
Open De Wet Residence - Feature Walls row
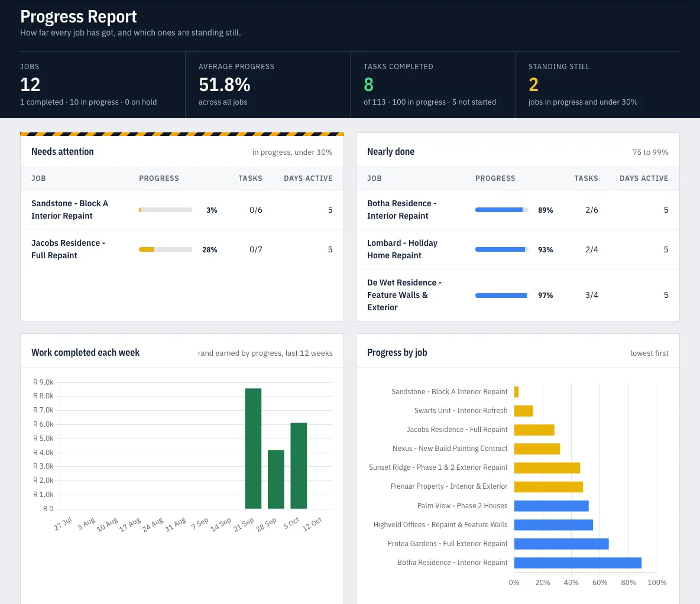click(517, 295)
